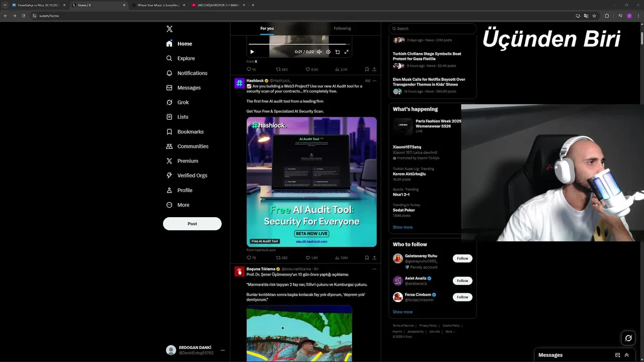Bookmark this page with star icon
Viewport: 644px width, 362px height.
(x=594, y=16)
